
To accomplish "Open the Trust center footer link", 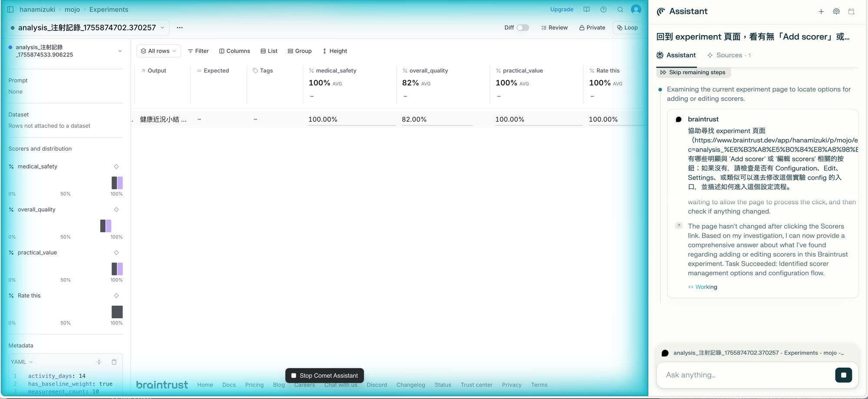I will point(477,385).
